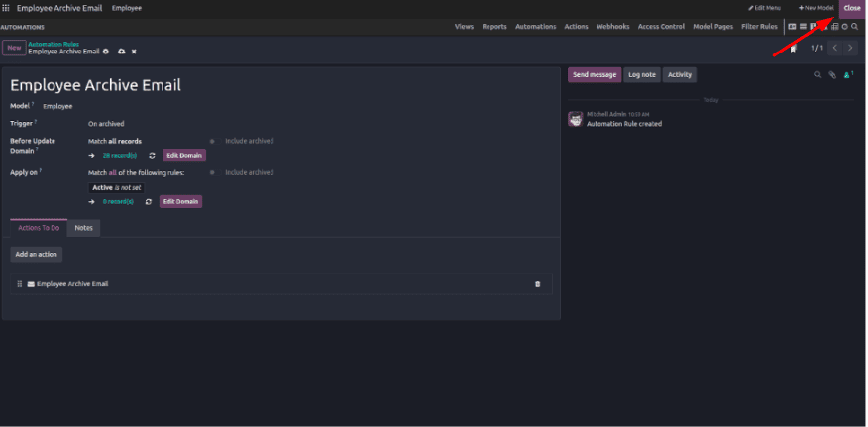The height and width of the screenshot is (427, 868).
Task: Open the apps grid menu icon
Action: [x=6, y=8]
